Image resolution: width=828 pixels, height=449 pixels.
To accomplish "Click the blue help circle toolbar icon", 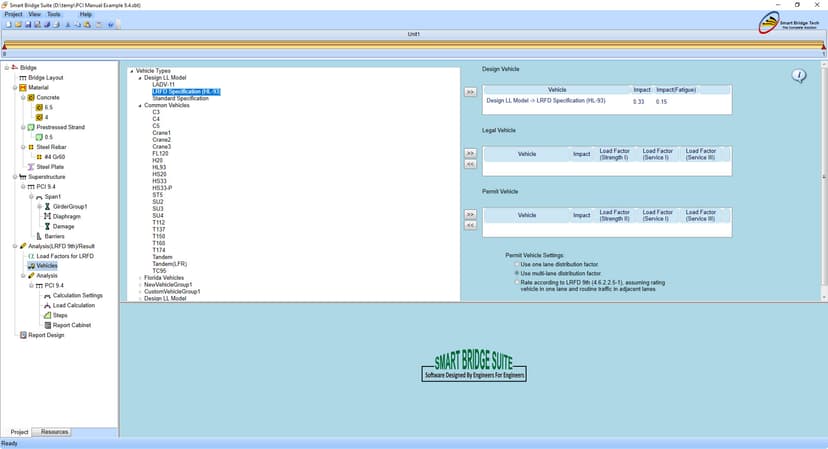I will click(x=111, y=24).
